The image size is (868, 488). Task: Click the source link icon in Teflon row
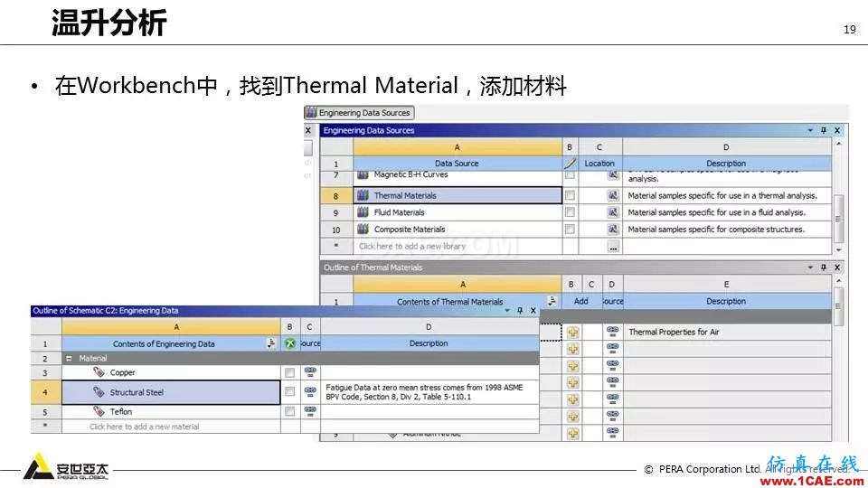pyautogui.click(x=310, y=410)
